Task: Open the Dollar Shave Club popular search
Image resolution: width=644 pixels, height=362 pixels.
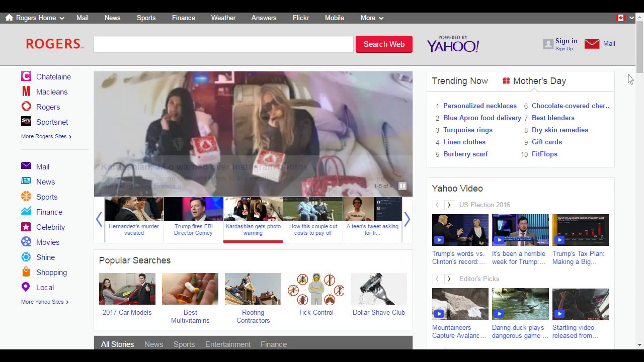Action: pos(379,295)
